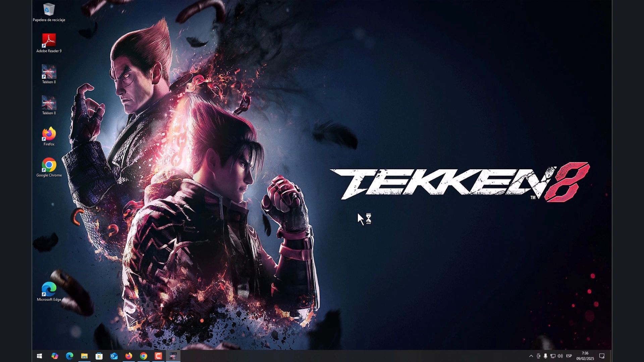This screenshot has height=362, width=644.
Task: Open the Action Center notifications icon
Action: pos(602,356)
